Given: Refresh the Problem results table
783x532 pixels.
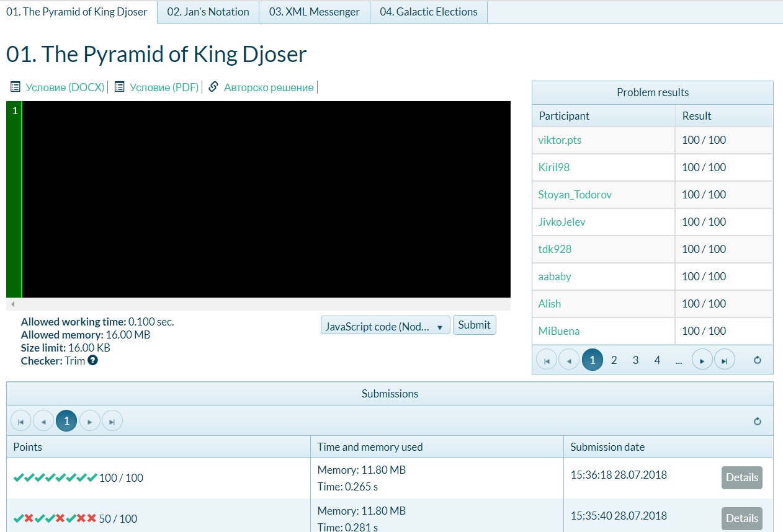Looking at the screenshot, I should tap(757, 360).
